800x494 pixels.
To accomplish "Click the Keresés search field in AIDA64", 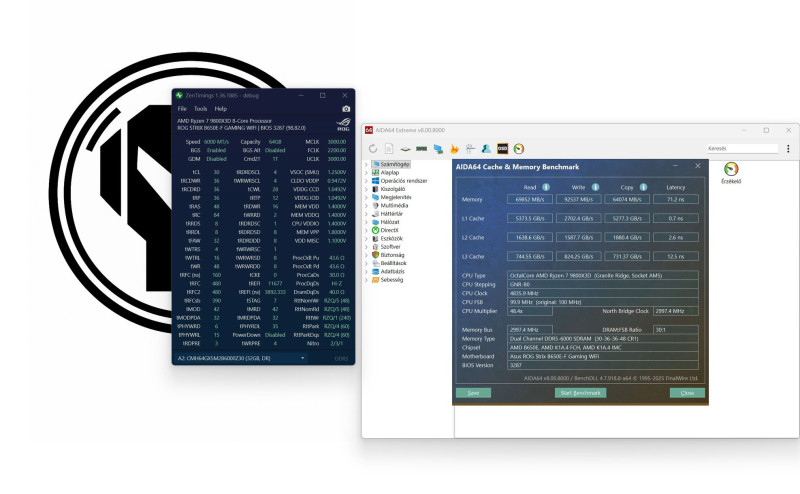I will coord(742,149).
